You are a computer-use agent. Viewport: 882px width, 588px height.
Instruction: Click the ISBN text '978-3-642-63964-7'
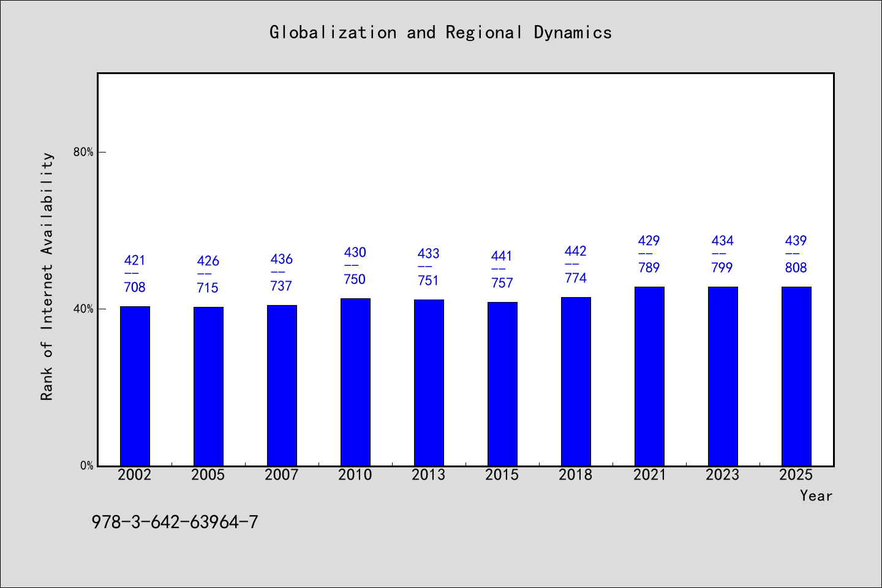[x=175, y=522]
